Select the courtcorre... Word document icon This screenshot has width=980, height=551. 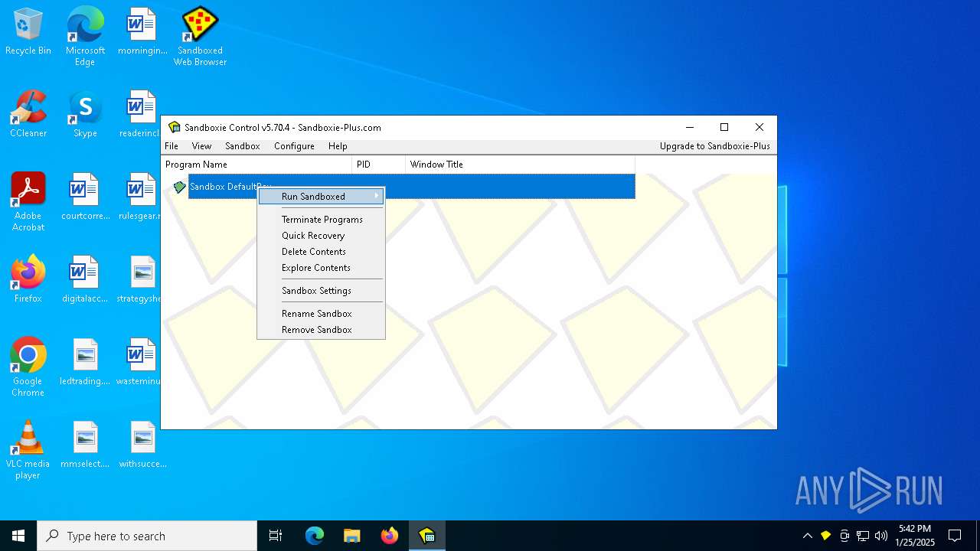click(x=85, y=197)
